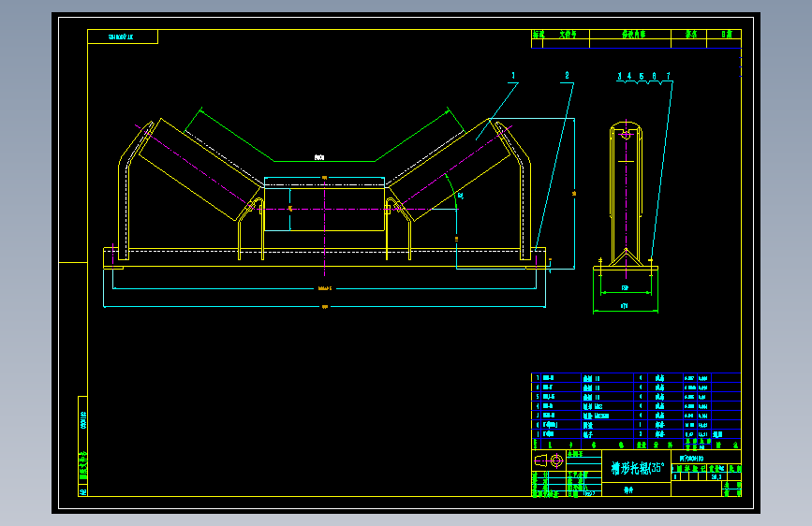Click the rotated drawing-number box at top-left corner
This screenshot has height=526, width=812.
point(123,37)
